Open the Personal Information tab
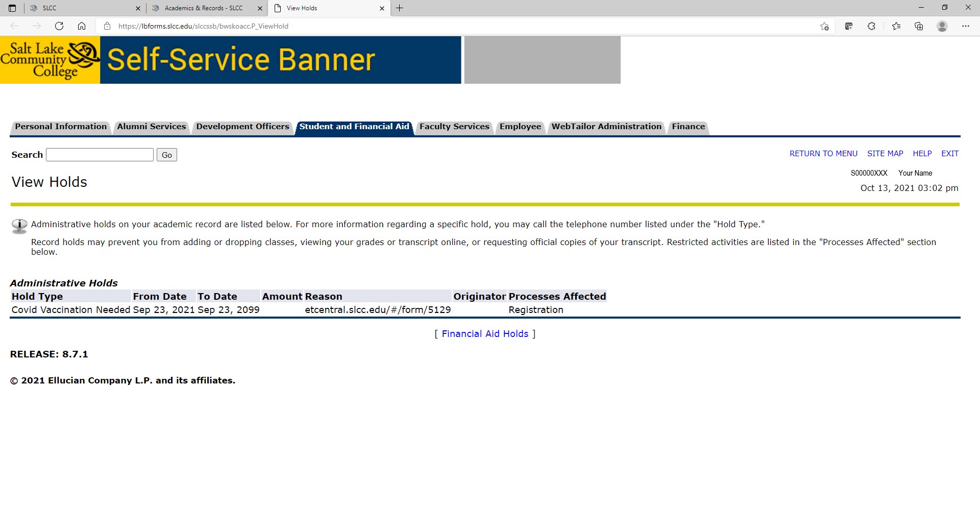980x531 pixels. [x=61, y=127]
